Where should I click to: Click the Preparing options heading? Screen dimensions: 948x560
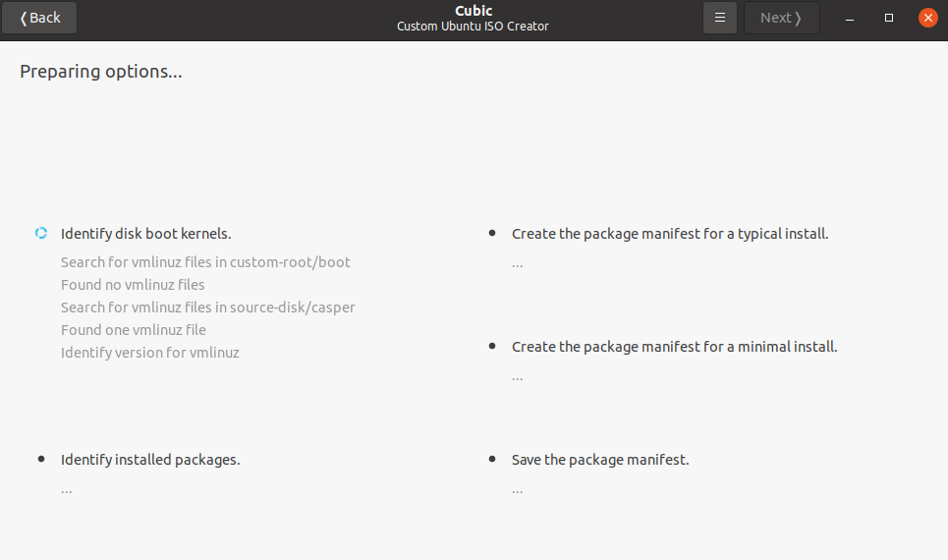pos(101,72)
